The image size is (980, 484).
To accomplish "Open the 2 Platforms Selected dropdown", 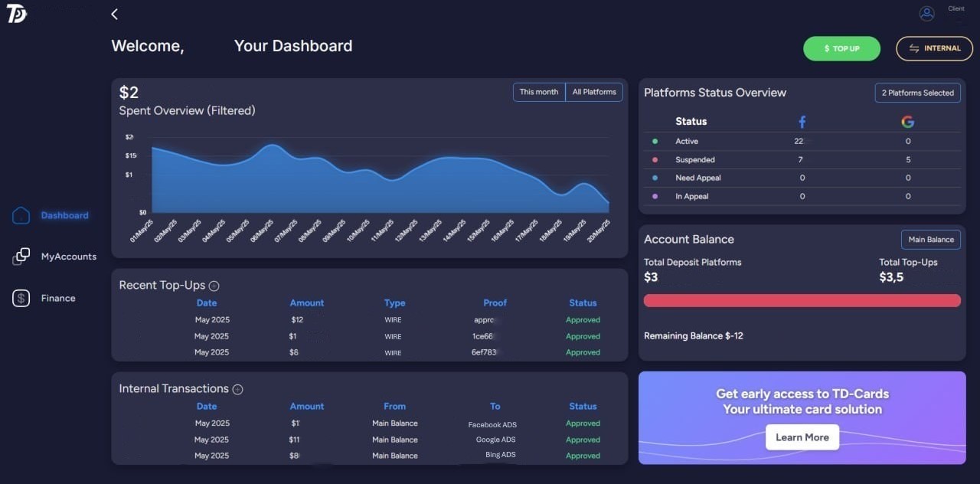I will click(917, 92).
